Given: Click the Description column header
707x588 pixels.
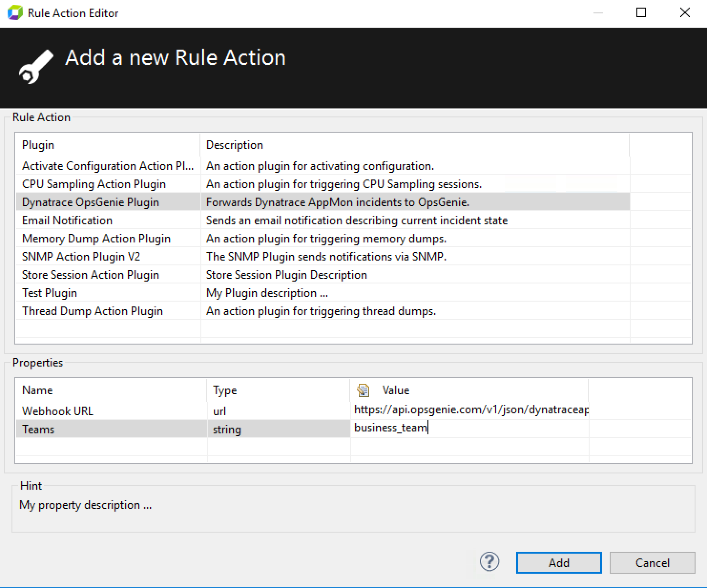Looking at the screenshot, I should pyautogui.click(x=415, y=145).
